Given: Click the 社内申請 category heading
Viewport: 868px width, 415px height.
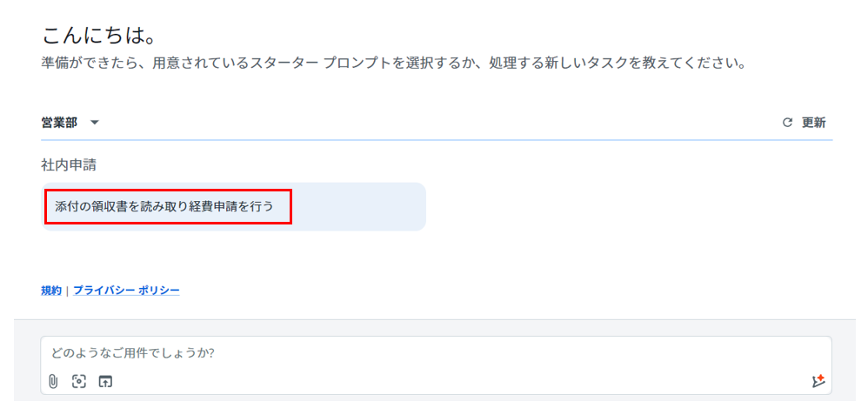Looking at the screenshot, I should pyautogui.click(x=69, y=165).
